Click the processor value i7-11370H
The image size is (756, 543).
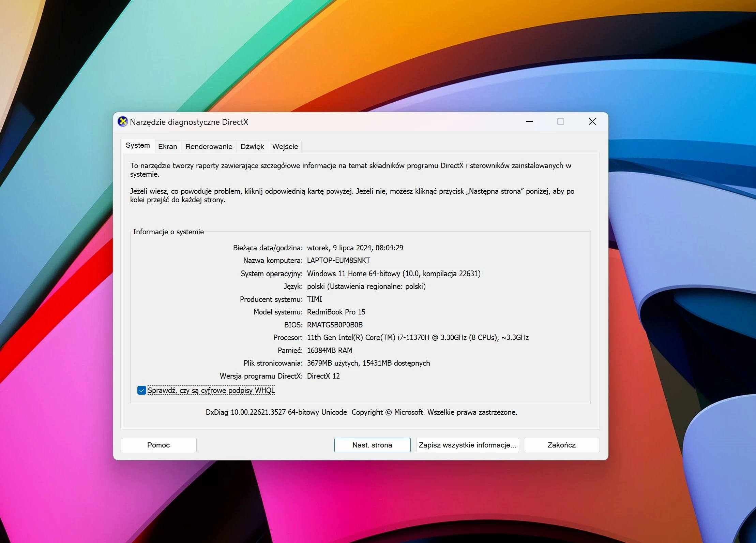[418, 337]
